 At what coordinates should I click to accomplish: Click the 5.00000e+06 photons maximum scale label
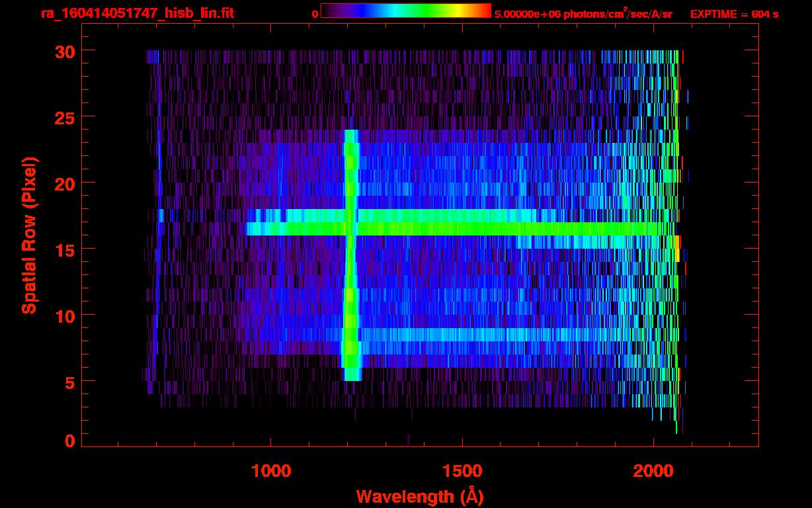[583, 14]
